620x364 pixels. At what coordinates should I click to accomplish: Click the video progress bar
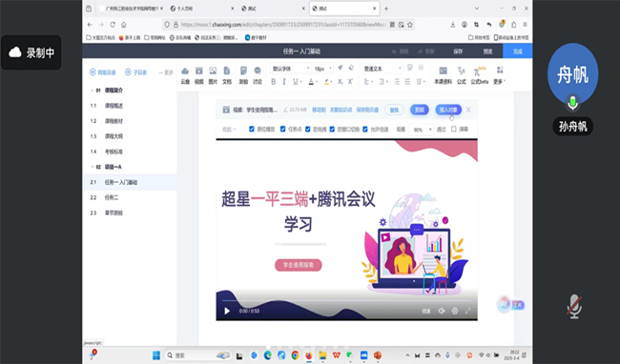click(x=346, y=301)
